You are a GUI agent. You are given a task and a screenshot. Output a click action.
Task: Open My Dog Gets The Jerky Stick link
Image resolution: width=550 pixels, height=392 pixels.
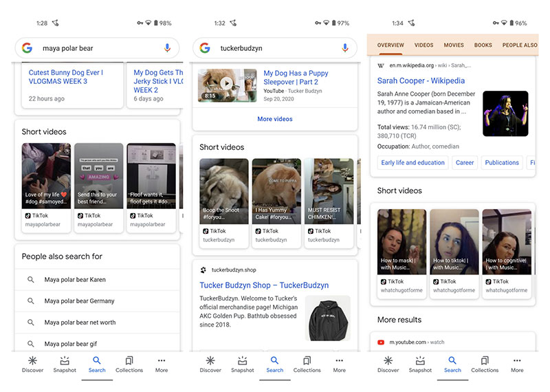pyautogui.click(x=158, y=81)
